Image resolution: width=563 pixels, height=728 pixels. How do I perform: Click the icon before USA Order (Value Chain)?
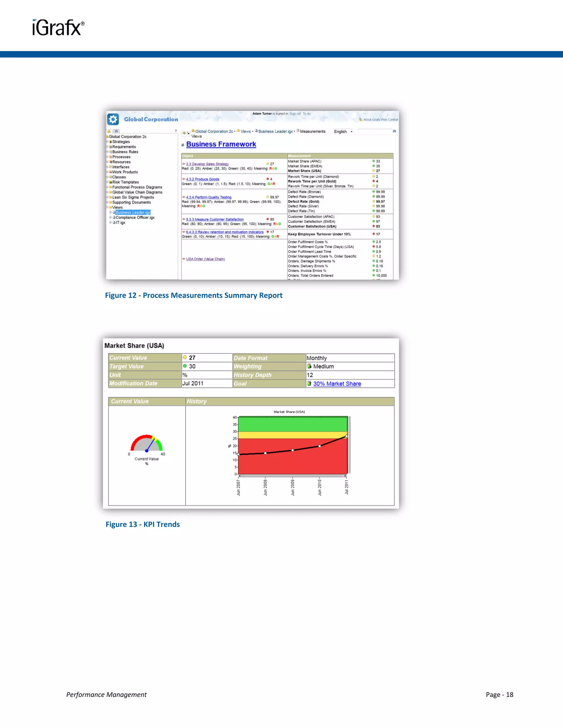click(183, 259)
